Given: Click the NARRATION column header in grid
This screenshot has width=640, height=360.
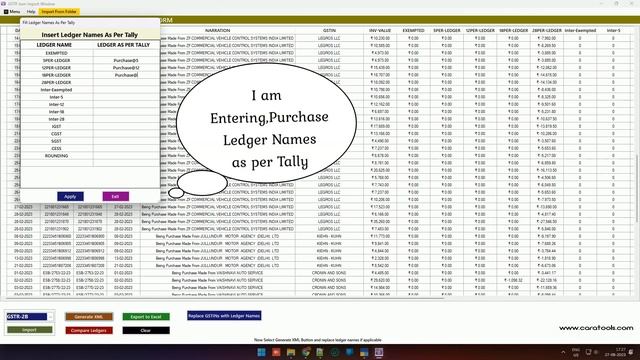Looking at the screenshot, I should (x=218, y=31).
